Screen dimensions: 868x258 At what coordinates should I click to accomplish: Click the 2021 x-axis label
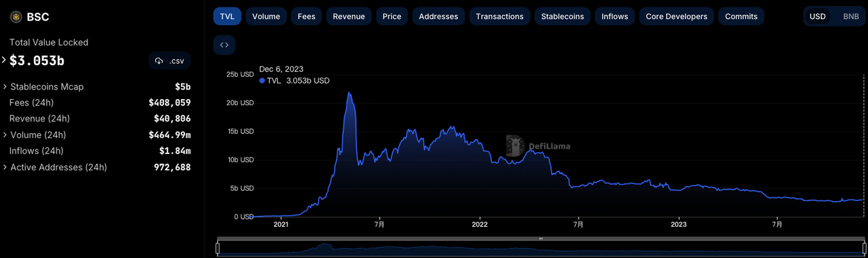point(281,224)
